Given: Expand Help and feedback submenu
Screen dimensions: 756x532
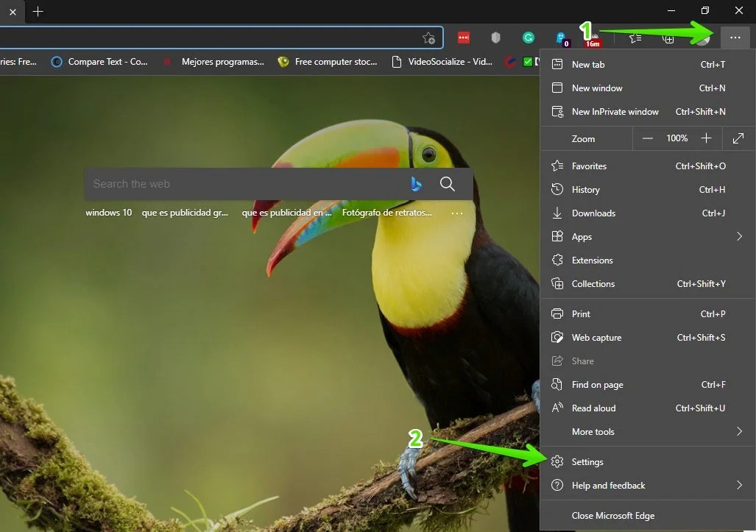Looking at the screenshot, I should pos(740,485).
